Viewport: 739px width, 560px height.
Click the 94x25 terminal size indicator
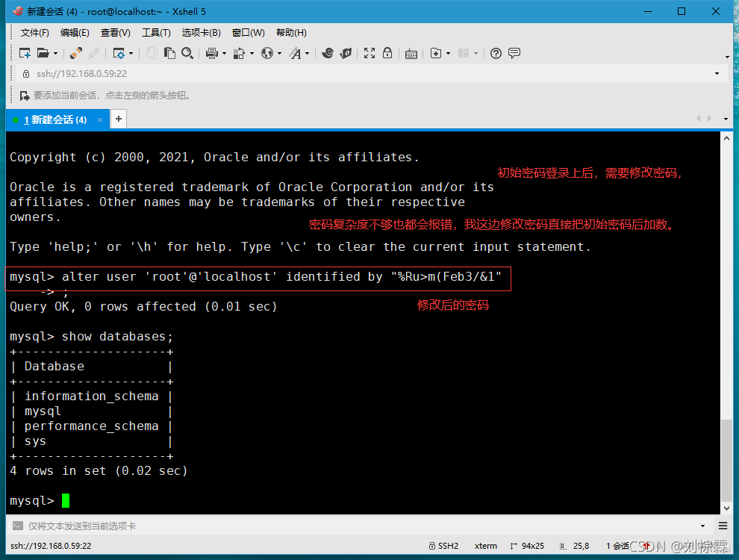pyautogui.click(x=527, y=546)
